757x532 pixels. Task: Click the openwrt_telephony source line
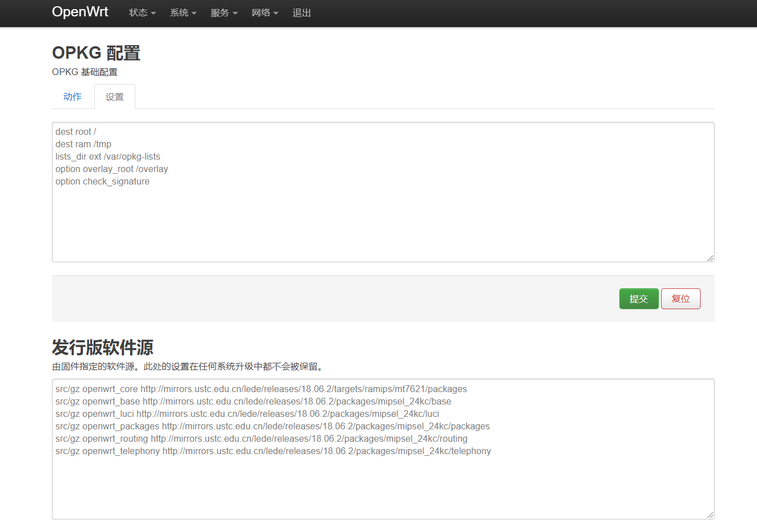[272, 451]
